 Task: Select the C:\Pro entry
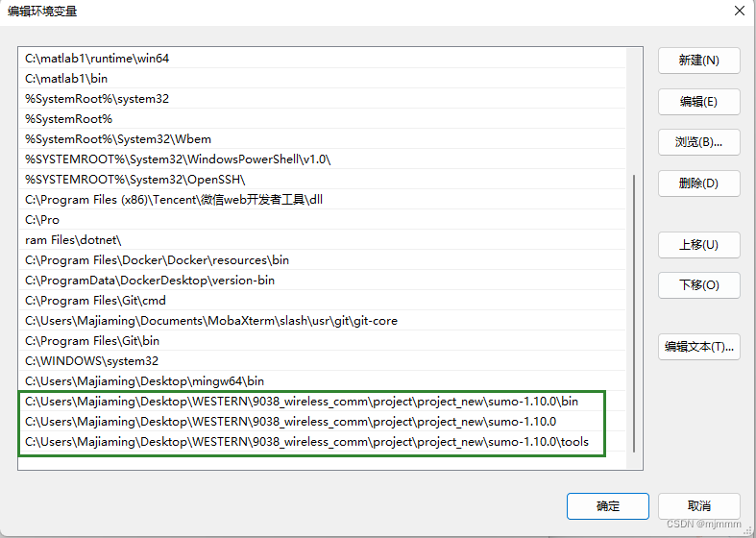pyautogui.click(x=322, y=220)
